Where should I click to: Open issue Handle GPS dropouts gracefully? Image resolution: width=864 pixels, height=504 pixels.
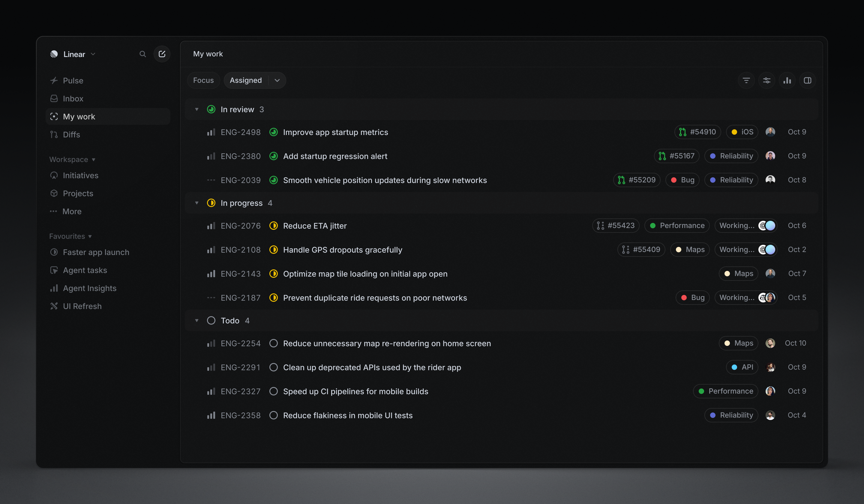(343, 250)
